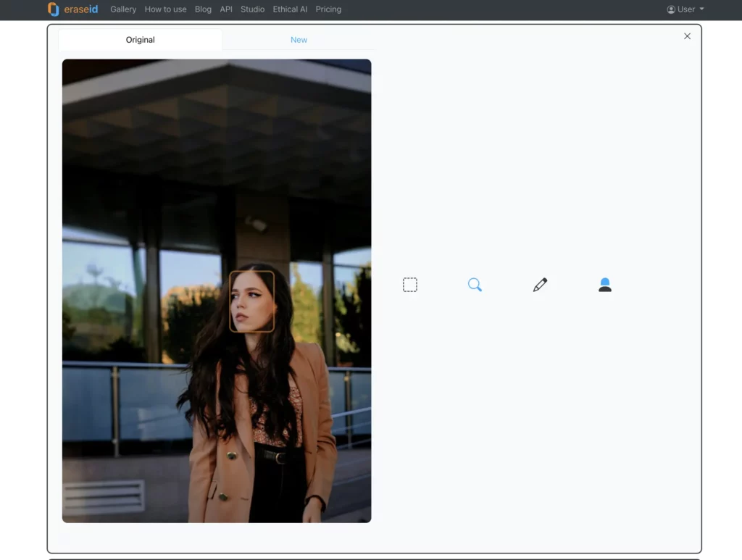Click the highlighted dashed selection icon
Viewport: 742px width, 560px height.
[x=409, y=284]
